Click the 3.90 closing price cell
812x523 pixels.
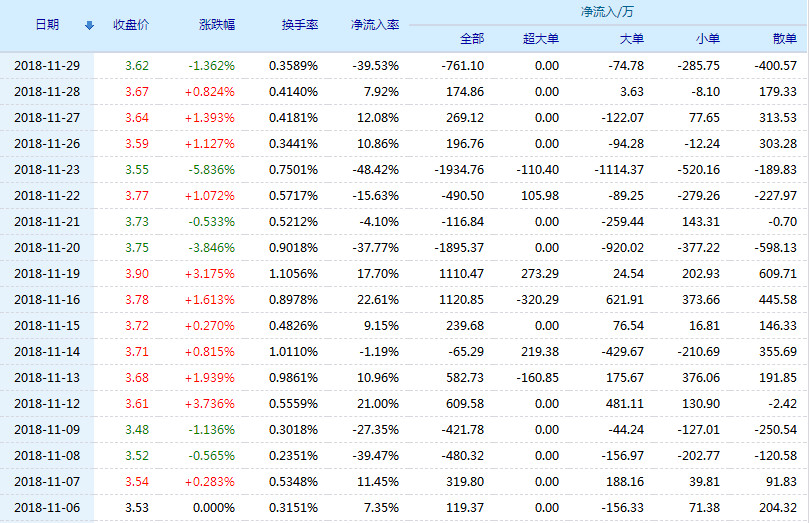137,274
